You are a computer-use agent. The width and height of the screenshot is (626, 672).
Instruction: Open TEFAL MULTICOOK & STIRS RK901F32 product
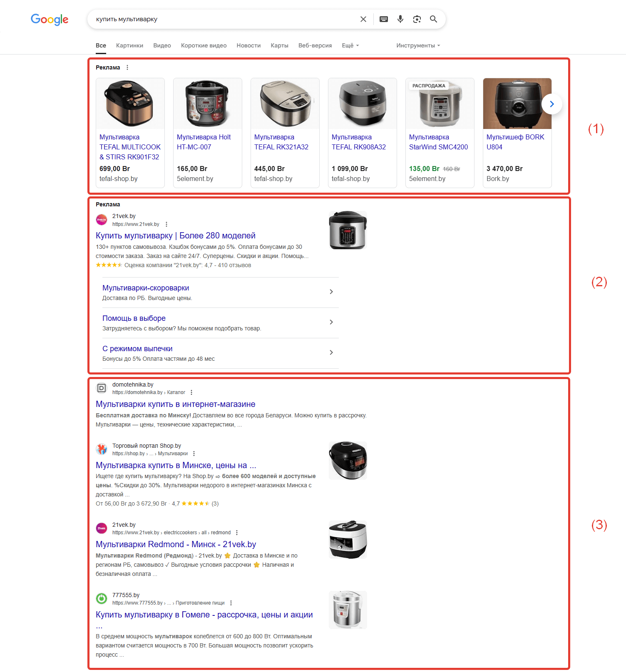pos(130,147)
